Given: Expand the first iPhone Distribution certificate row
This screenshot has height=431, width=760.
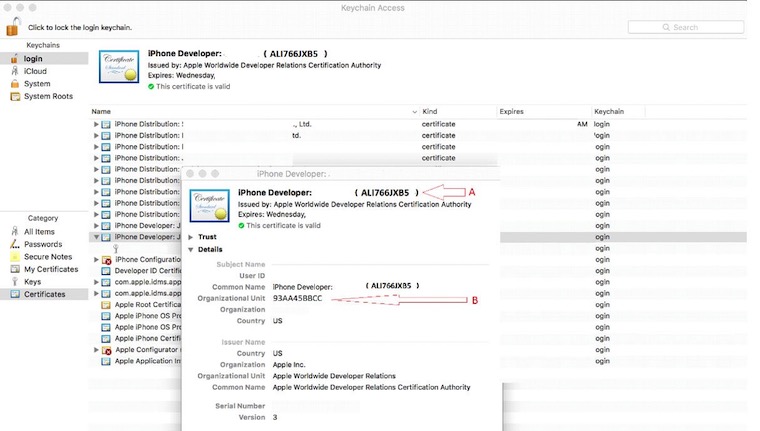Looking at the screenshot, I should point(96,124).
